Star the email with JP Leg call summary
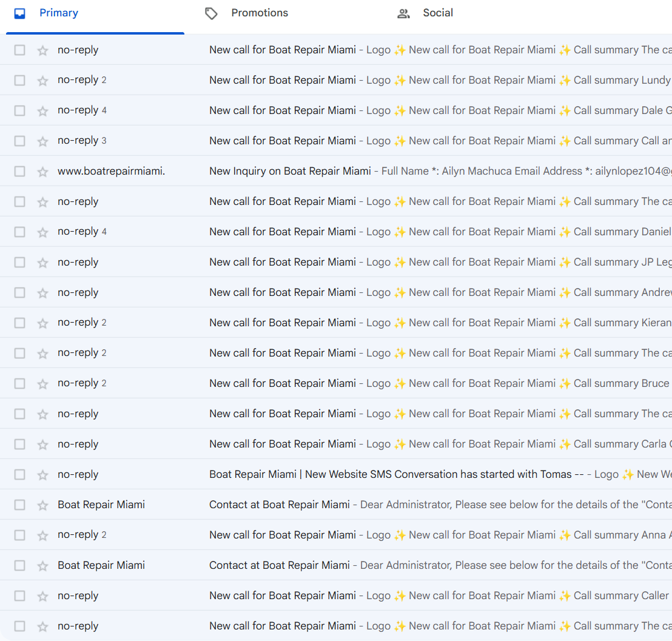This screenshot has width=672, height=641. pos(42,261)
